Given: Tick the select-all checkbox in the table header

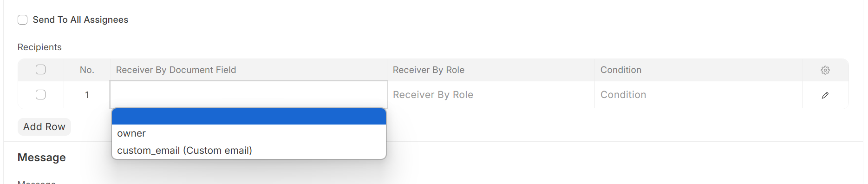Looking at the screenshot, I should tap(41, 70).
